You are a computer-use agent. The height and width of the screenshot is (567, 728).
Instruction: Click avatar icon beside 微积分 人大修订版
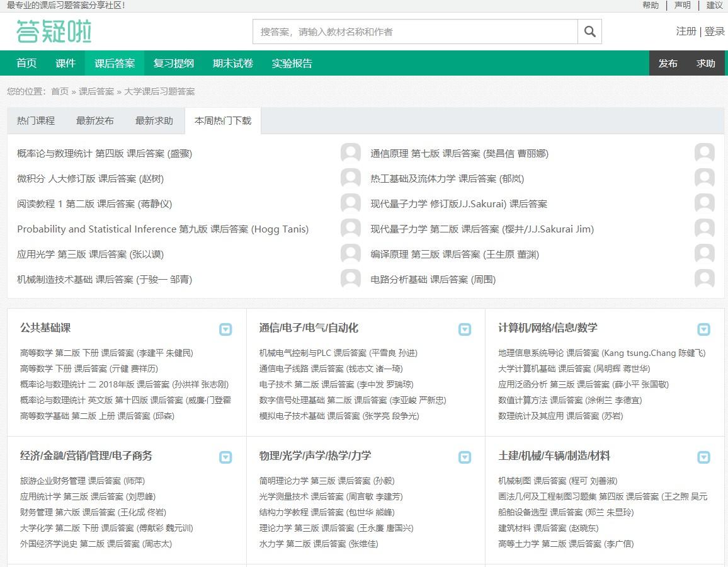point(351,178)
